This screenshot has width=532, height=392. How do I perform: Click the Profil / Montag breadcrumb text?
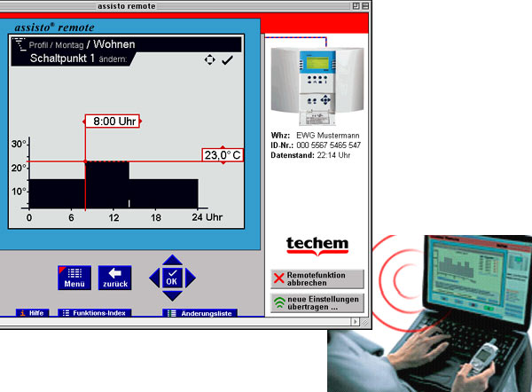[x=56, y=45]
